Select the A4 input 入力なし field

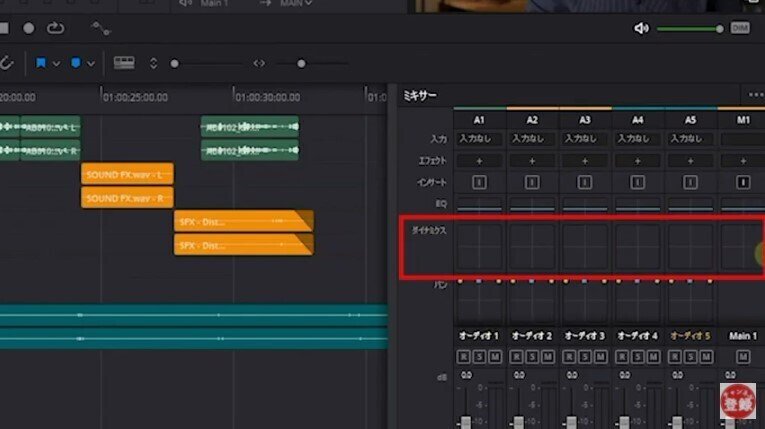[x=637, y=139]
